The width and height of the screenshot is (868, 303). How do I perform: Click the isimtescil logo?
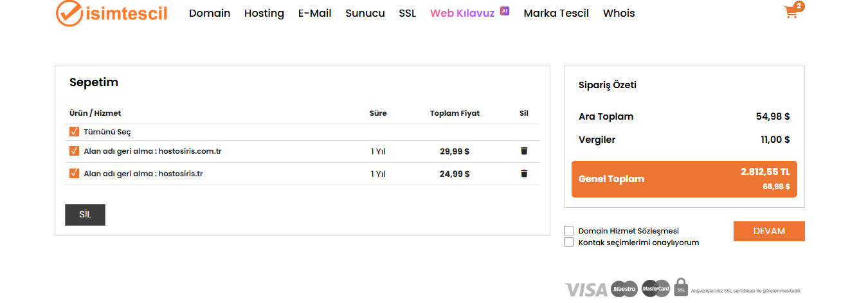pos(112,13)
